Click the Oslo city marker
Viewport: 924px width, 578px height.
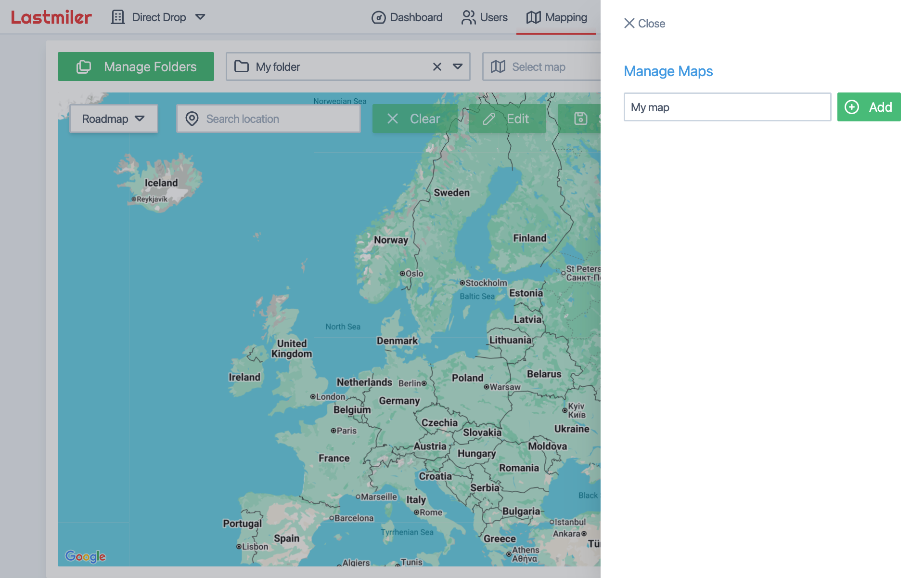[x=402, y=273]
